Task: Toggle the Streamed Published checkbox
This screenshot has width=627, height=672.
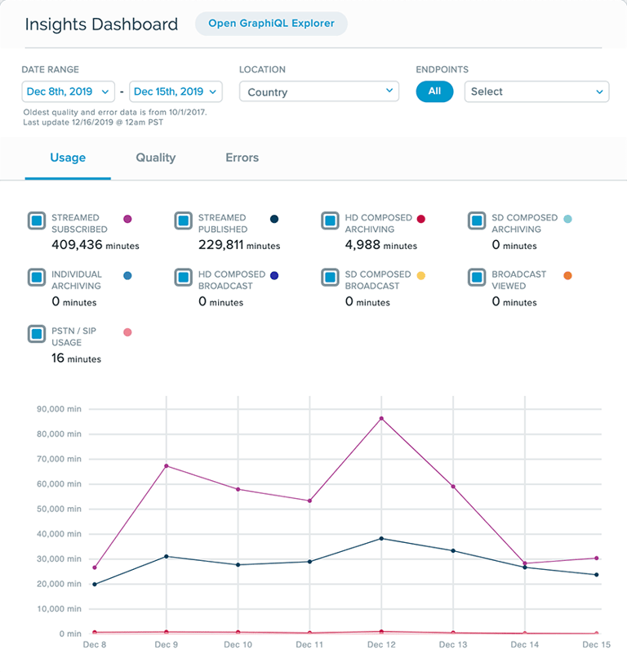Action: pyautogui.click(x=183, y=220)
